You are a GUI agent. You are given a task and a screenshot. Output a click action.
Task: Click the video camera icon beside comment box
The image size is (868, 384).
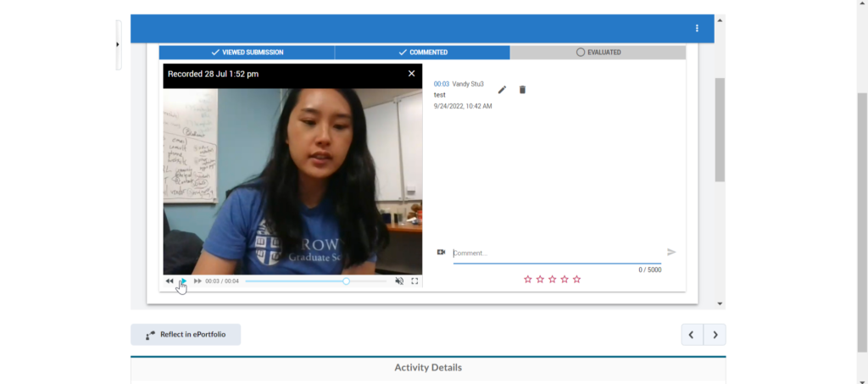click(441, 253)
